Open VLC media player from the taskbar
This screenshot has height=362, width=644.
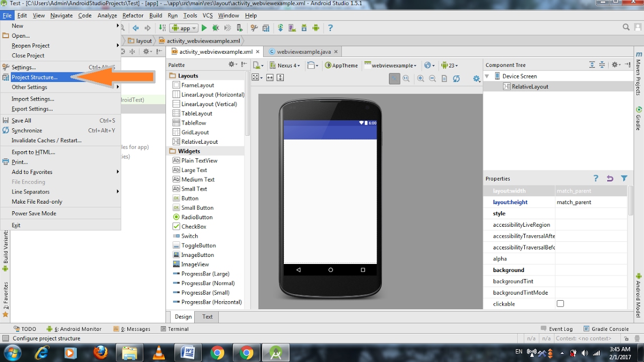click(159, 352)
